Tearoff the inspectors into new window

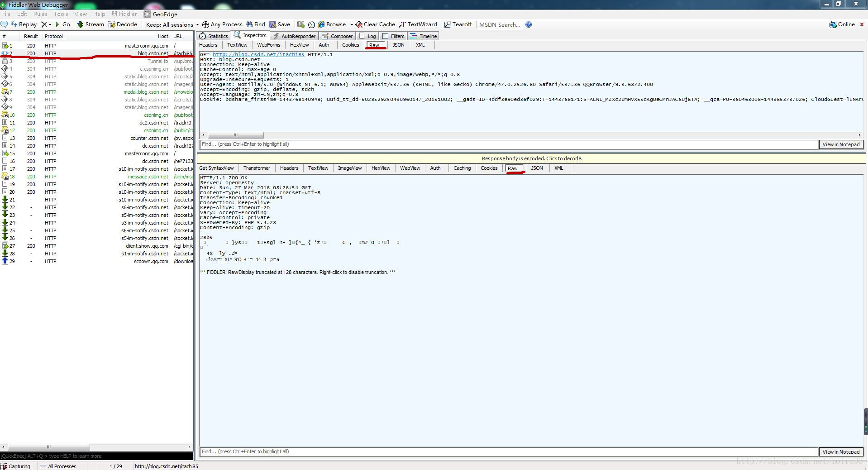458,24
